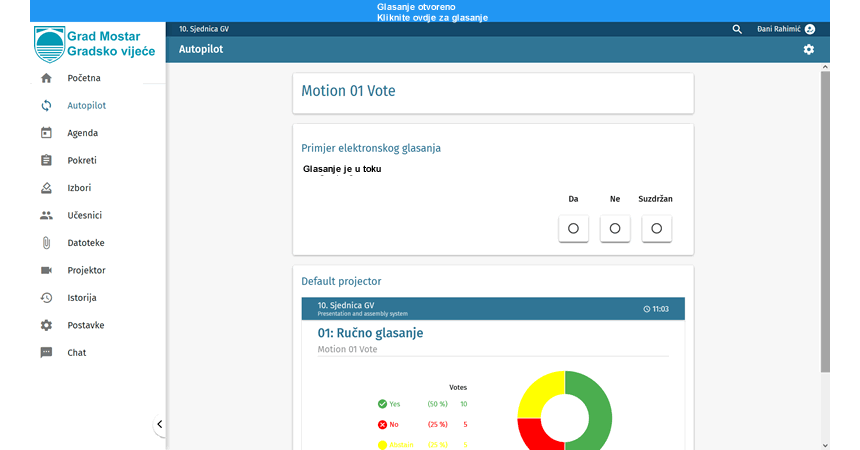Go to Postavke in sidebar
Image resolution: width=860 pixels, height=450 pixels.
pyautogui.click(x=86, y=325)
